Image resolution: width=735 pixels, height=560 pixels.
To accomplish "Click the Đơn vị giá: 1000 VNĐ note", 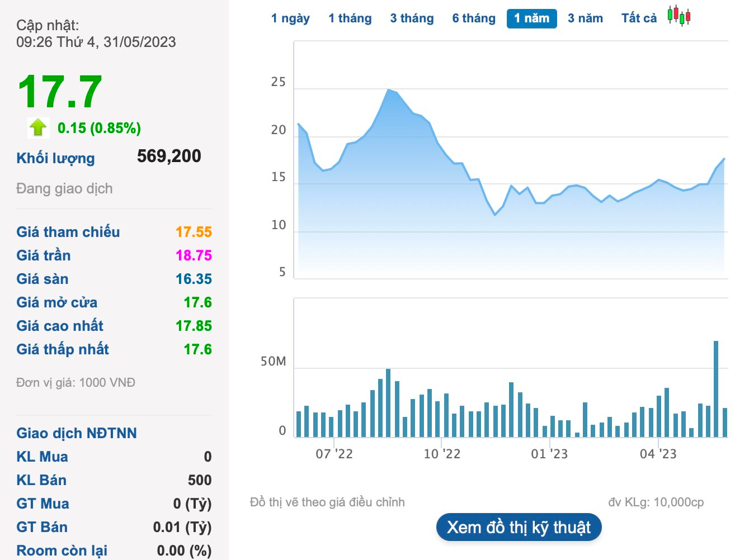I will [76, 383].
